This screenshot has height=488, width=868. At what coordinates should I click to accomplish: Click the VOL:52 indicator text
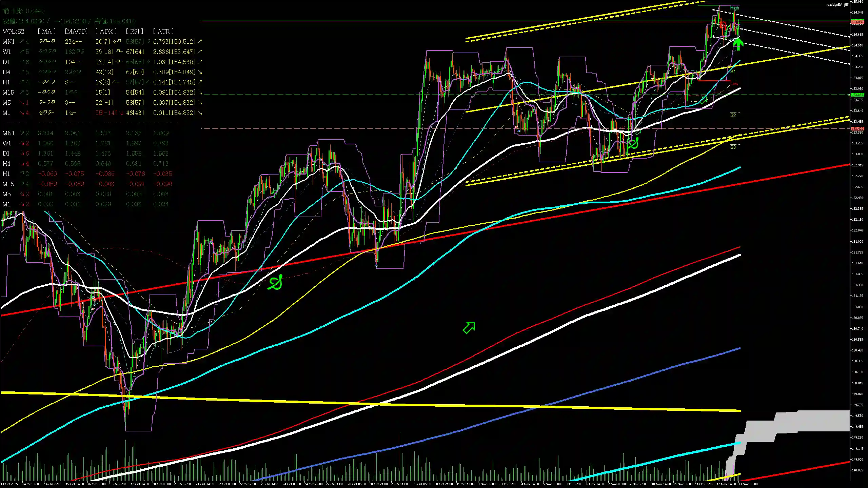pyautogui.click(x=14, y=31)
